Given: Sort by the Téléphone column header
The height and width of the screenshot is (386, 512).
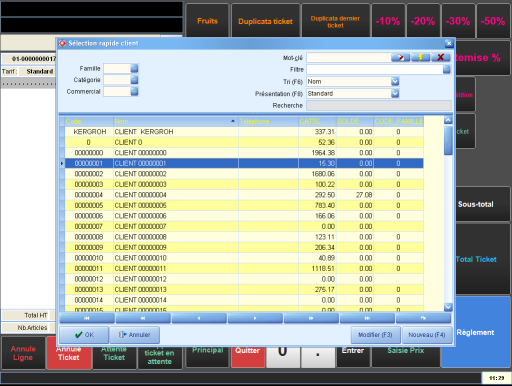Looking at the screenshot, I should coord(268,121).
